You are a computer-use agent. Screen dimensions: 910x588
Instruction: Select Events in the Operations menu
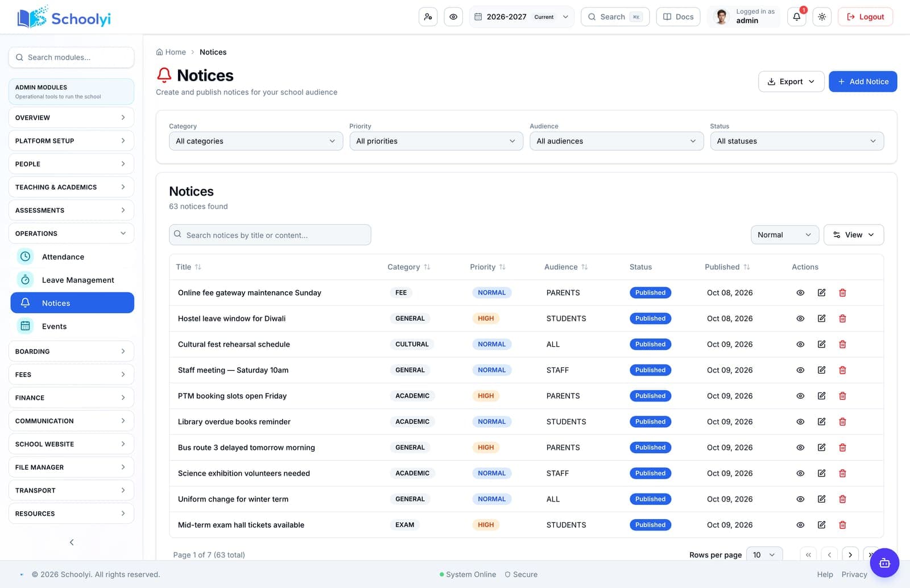[x=72, y=326]
